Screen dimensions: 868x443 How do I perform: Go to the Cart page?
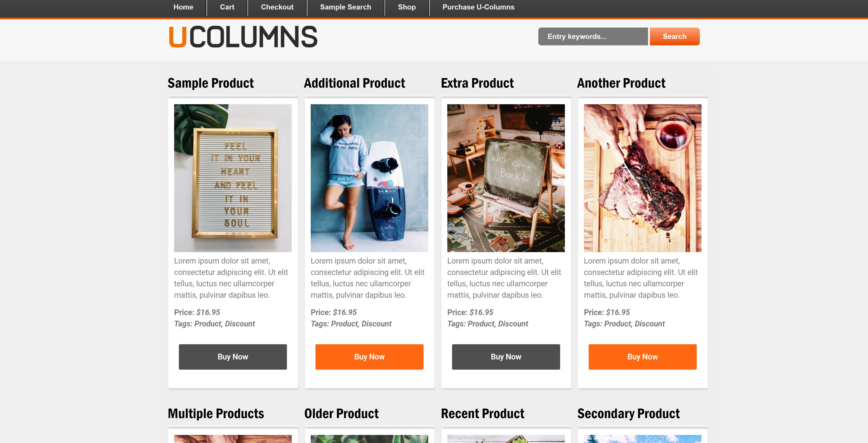pos(227,7)
